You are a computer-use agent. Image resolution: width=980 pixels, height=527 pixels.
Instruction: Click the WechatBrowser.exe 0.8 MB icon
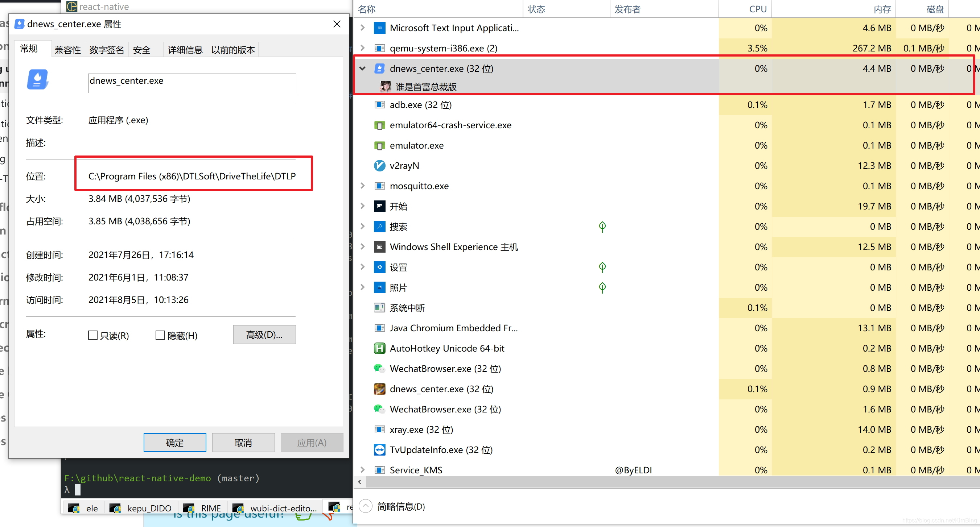point(379,369)
